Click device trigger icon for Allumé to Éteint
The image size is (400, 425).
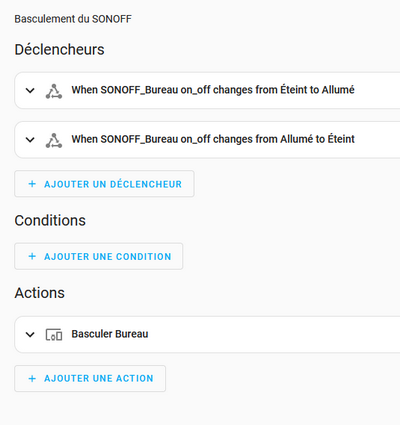54,140
